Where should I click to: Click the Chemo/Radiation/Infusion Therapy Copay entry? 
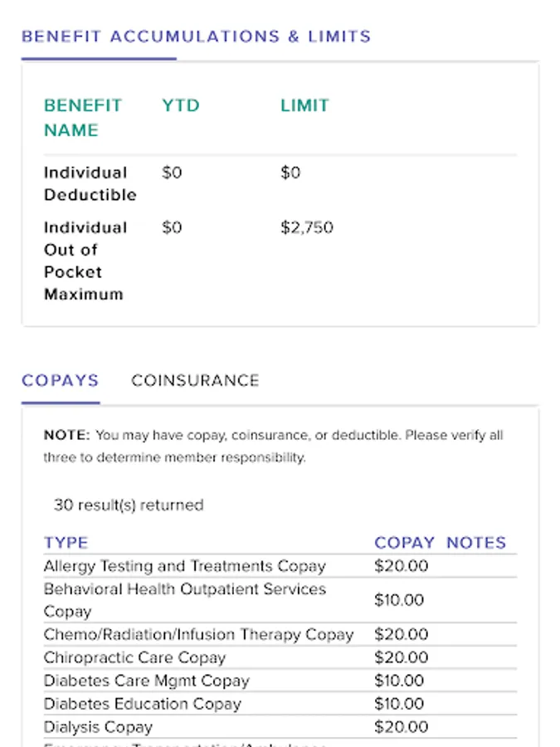click(198, 635)
